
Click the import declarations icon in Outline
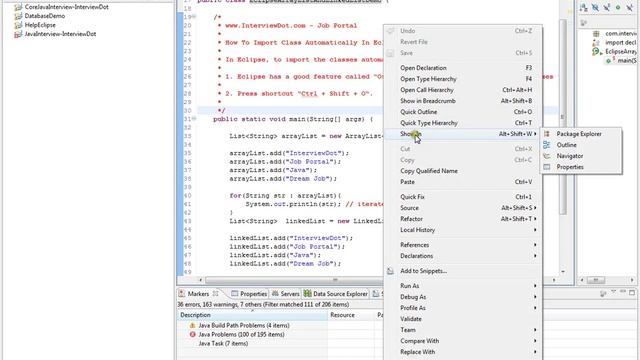tap(596, 42)
